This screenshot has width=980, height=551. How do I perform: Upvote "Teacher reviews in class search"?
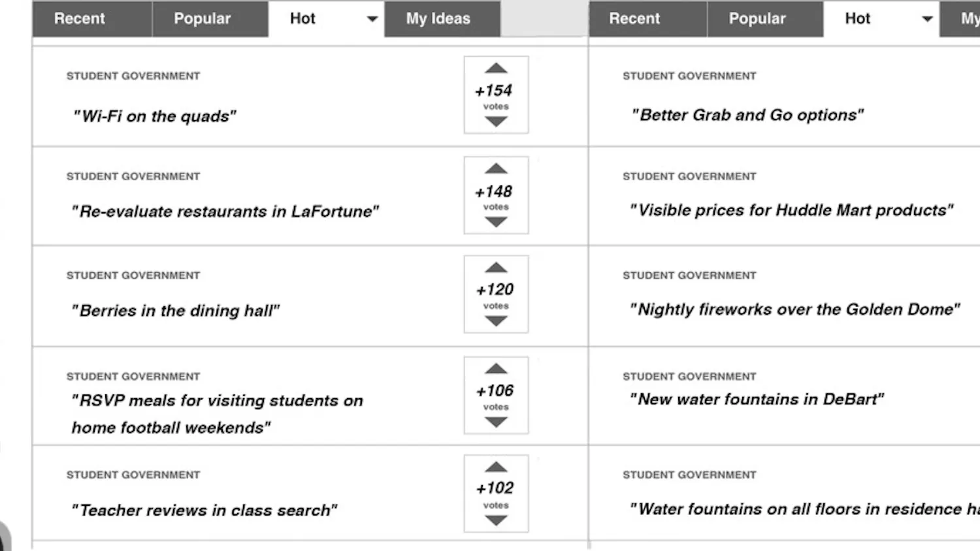tap(496, 467)
